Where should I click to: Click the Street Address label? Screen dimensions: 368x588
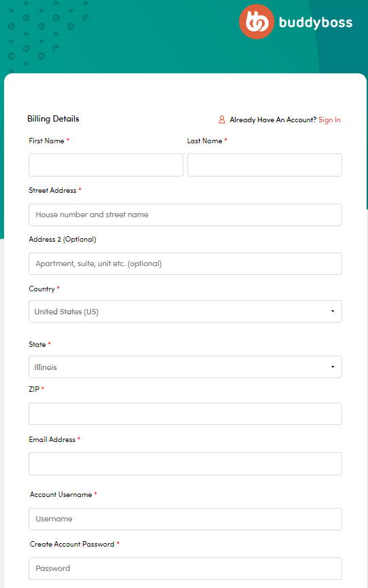(x=52, y=191)
